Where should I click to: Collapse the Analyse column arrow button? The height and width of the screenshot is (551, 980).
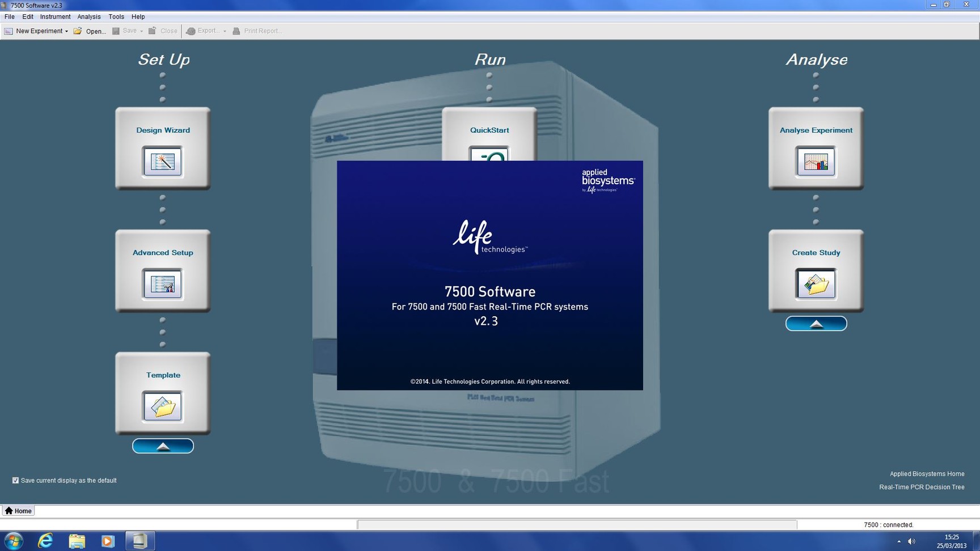pyautogui.click(x=816, y=324)
